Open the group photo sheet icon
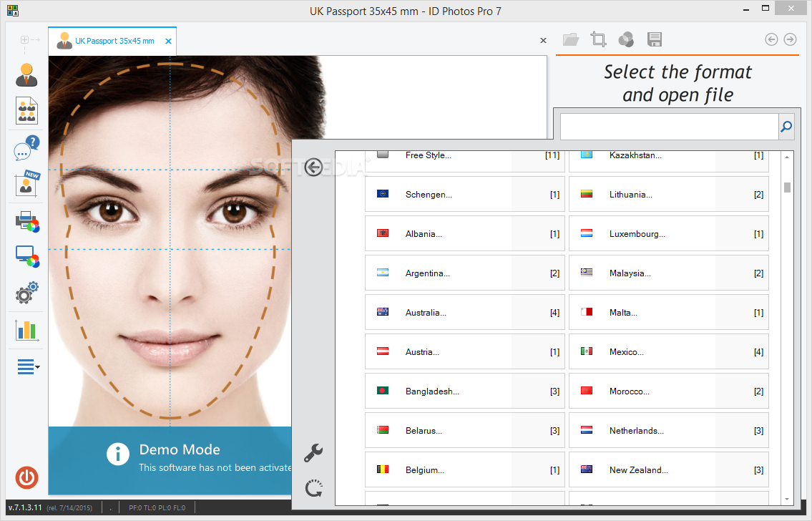The height and width of the screenshot is (521, 812). coord(26,110)
